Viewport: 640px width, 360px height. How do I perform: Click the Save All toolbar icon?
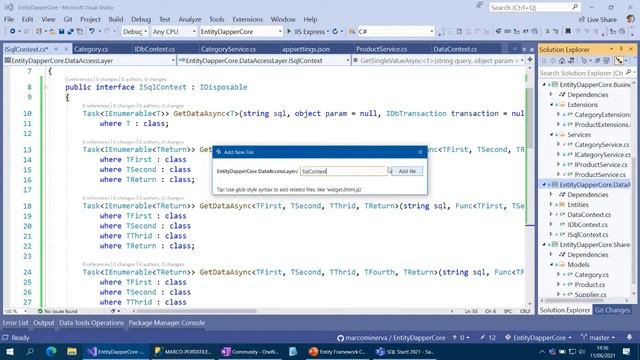[x=70, y=31]
